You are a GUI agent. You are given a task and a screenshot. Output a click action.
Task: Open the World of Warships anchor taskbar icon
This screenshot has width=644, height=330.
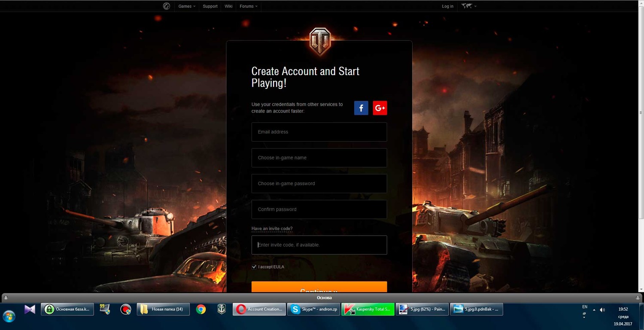(222, 309)
